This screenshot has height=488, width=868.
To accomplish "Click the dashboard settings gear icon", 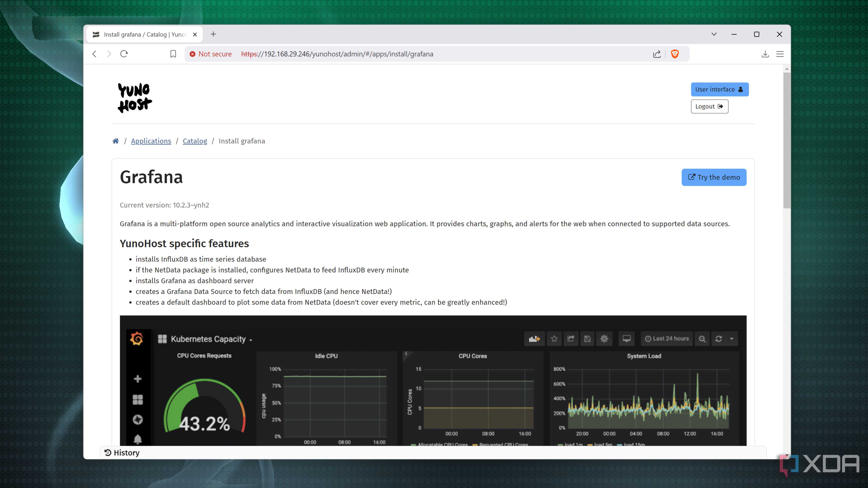I will tap(604, 338).
